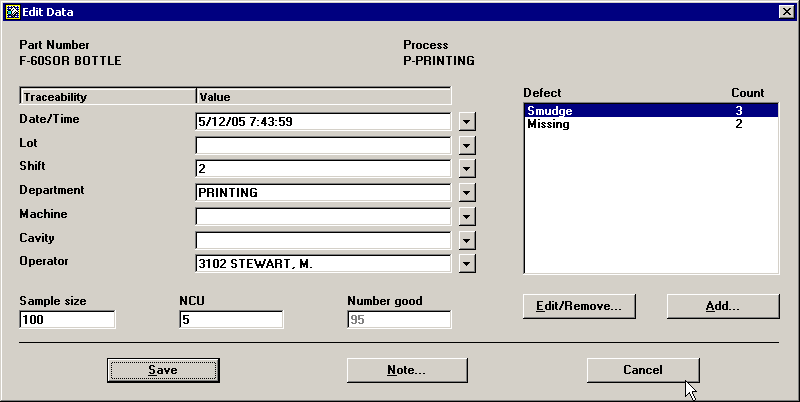This screenshot has width=800, height=402.
Task: Focus the NCU input field
Action: [x=231, y=320]
